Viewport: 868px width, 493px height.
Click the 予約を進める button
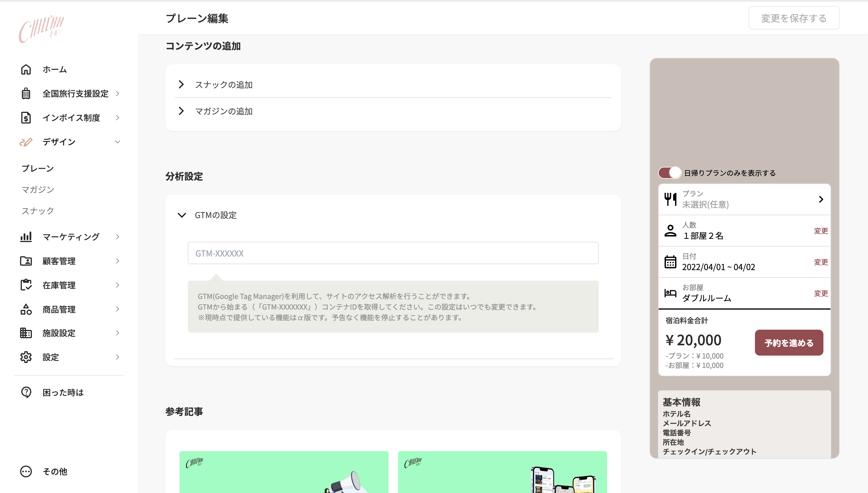[789, 343]
